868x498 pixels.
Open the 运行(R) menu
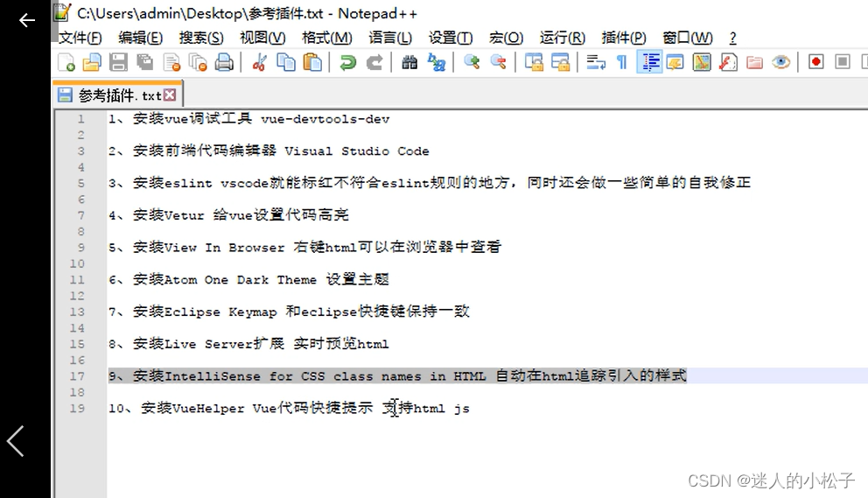563,38
